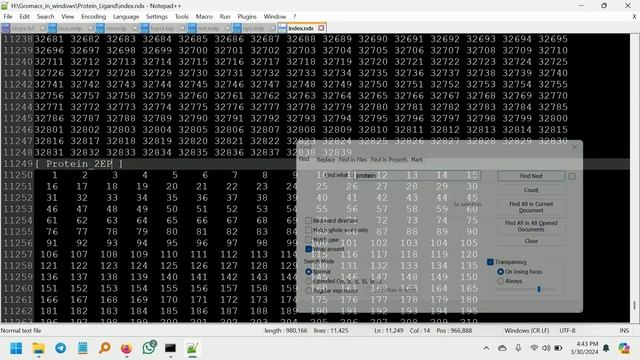Switch to the Replace tab in Find dialog
Viewport: 640px width, 360px height.
pyautogui.click(x=326, y=160)
